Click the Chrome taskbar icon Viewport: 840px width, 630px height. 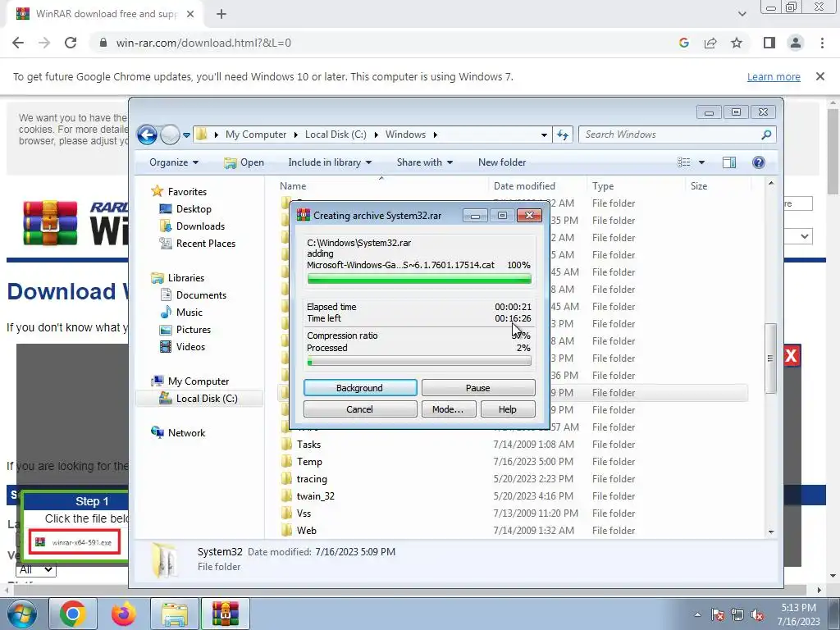click(x=73, y=614)
